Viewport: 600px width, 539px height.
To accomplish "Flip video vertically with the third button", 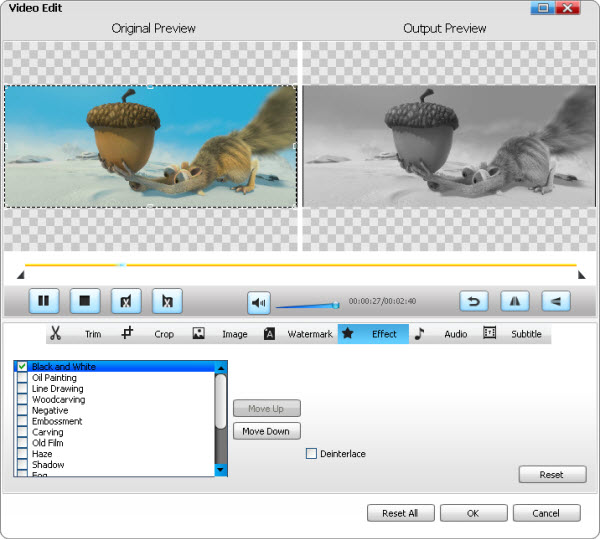I will tap(556, 301).
